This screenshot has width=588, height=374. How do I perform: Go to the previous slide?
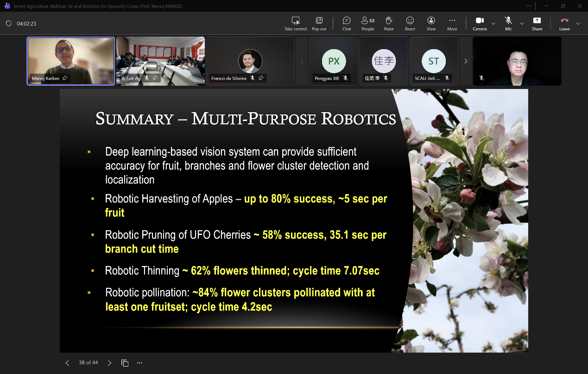point(67,363)
